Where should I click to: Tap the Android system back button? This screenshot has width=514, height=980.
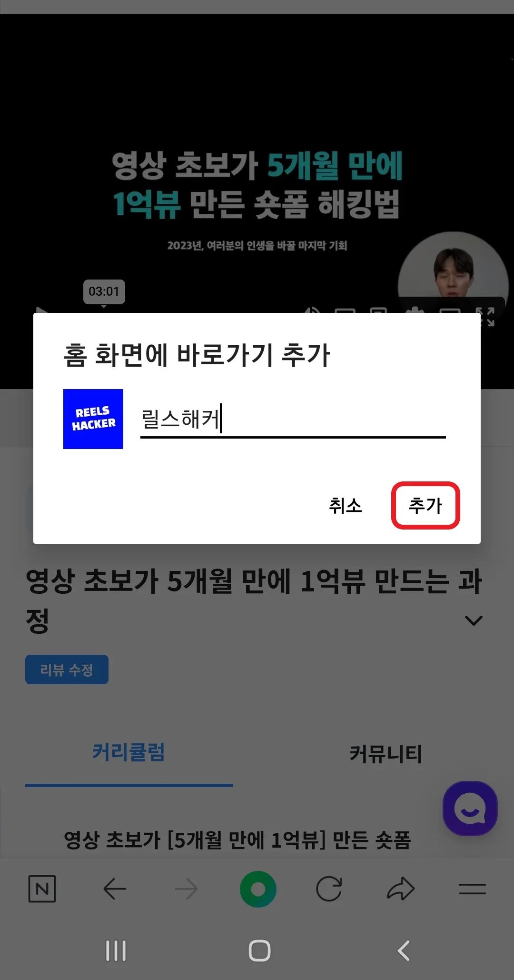coord(404,950)
